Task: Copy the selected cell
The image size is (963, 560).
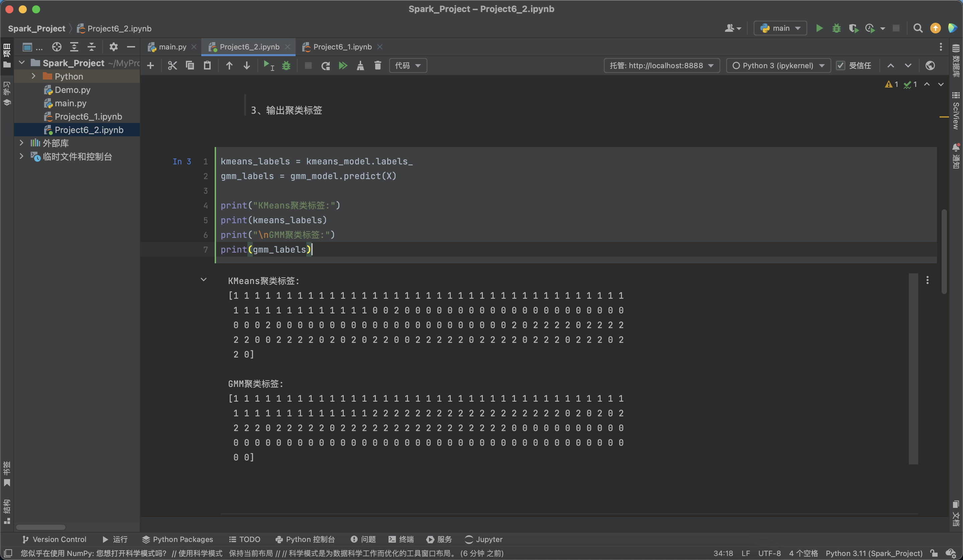Action: (x=190, y=66)
